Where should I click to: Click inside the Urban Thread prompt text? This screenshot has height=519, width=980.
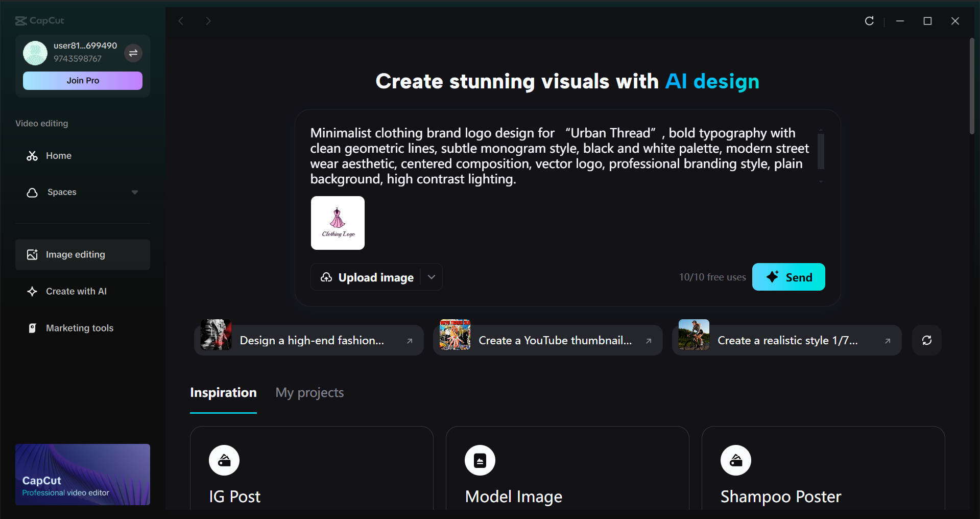[560, 156]
